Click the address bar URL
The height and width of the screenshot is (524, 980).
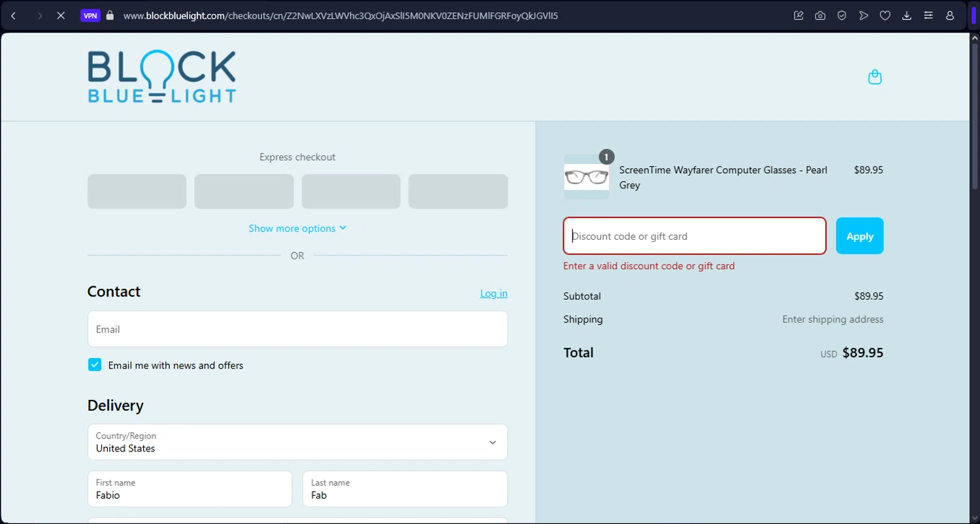click(x=340, y=16)
